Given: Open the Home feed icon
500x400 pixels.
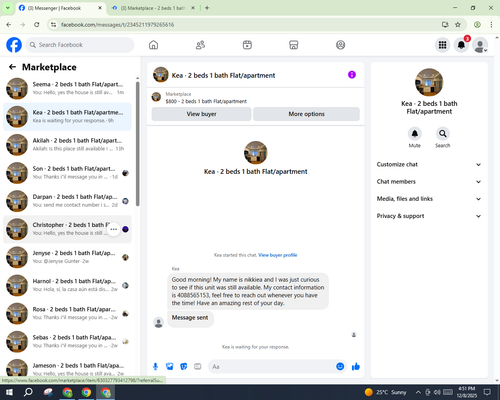Looking at the screenshot, I should point(153,45).
